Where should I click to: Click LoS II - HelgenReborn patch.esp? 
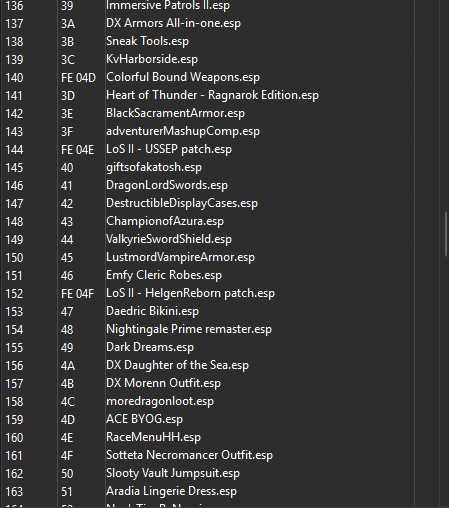tap(190, 293)
